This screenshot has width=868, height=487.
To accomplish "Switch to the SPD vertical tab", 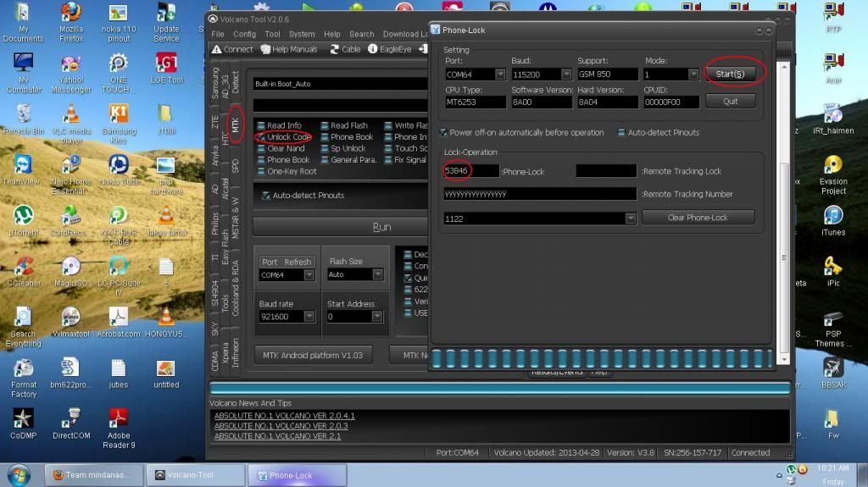I will pyautogui.click(x=235, y=165).
